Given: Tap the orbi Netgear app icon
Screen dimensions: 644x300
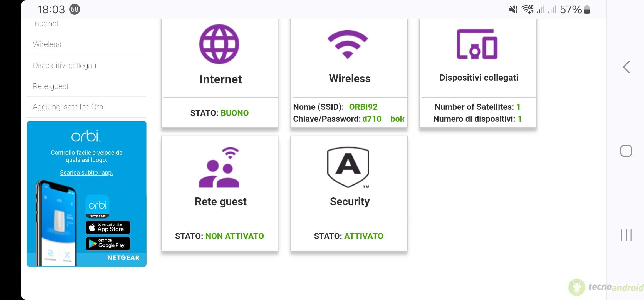Looking at the screenshot, I should click(x=97, y=206).
